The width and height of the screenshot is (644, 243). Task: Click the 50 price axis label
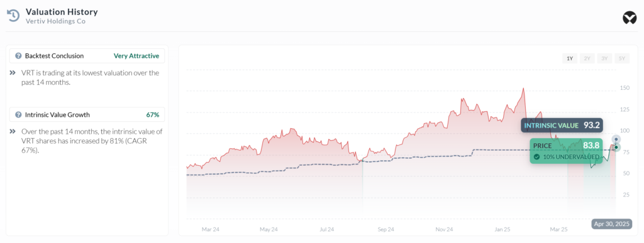click(626, 173)
